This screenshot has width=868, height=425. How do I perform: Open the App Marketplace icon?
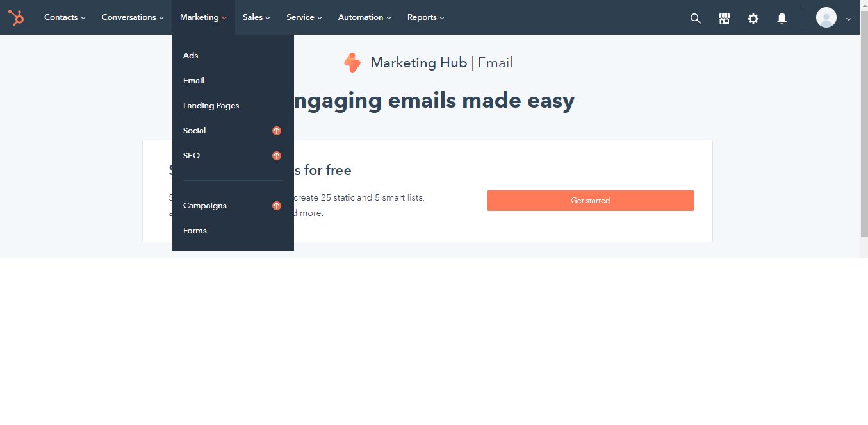point(724,19)
